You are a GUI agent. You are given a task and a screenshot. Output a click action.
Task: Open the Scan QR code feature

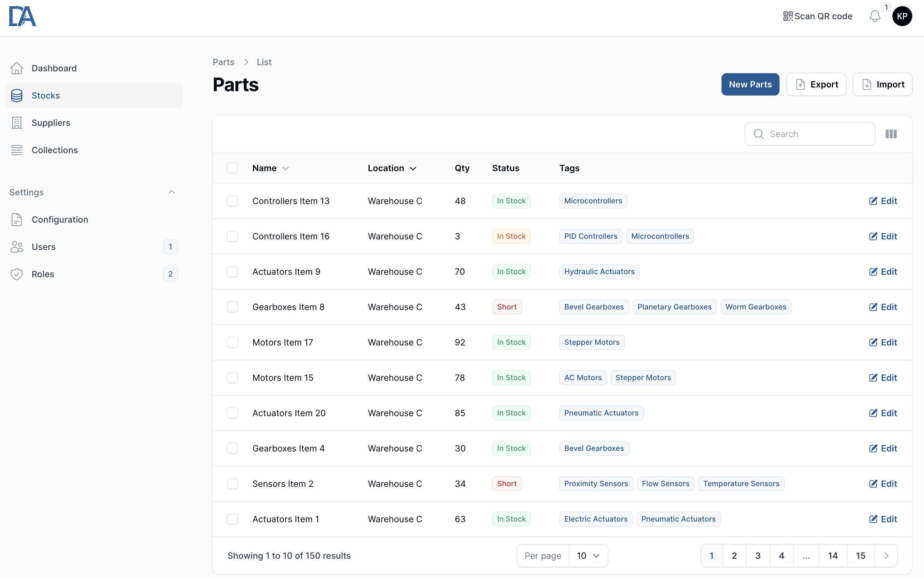pyautogui.click(x=818, y=16)
